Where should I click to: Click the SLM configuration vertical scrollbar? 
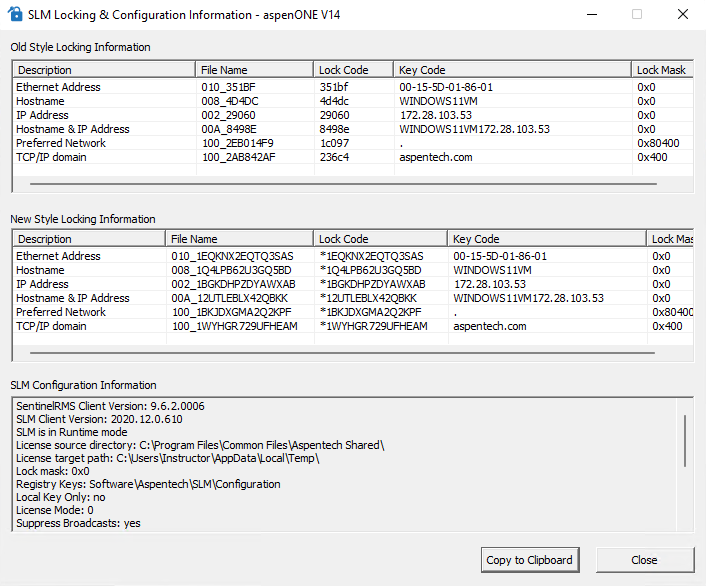[685, 440]
